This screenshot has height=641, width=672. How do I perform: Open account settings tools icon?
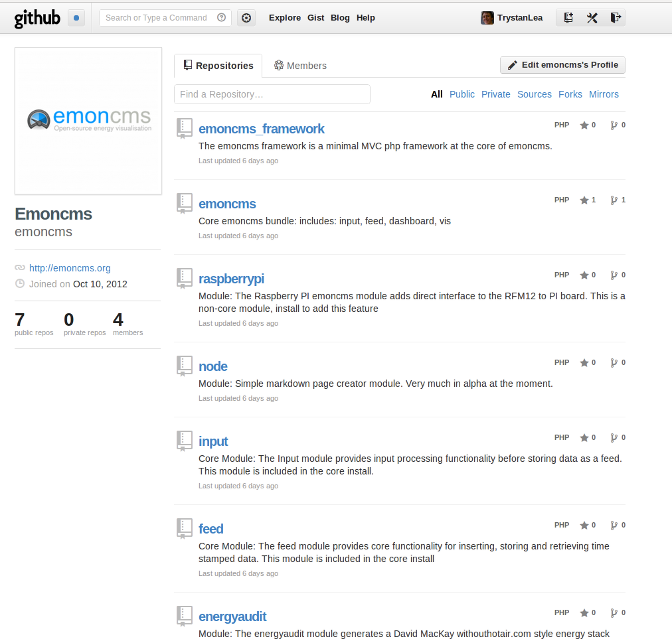pyautogui.click(x=592, y=18)
